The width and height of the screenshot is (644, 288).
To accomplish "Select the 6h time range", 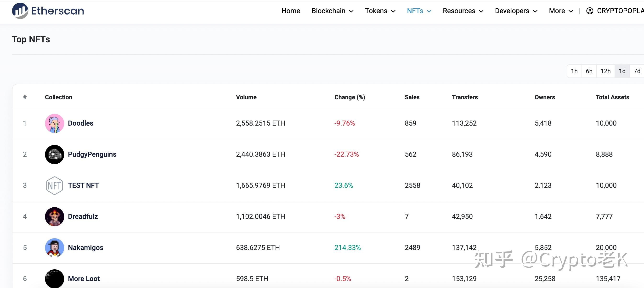I will [x=589, y=71].
